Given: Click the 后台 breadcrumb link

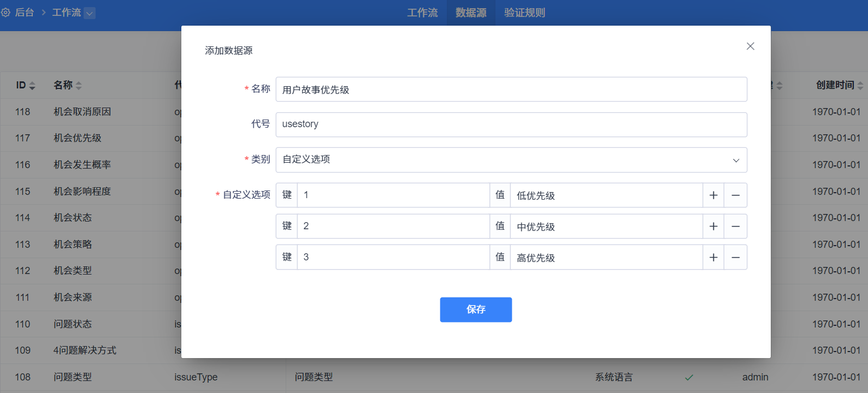Looking at the screenshot, I should tap(25, 13).
